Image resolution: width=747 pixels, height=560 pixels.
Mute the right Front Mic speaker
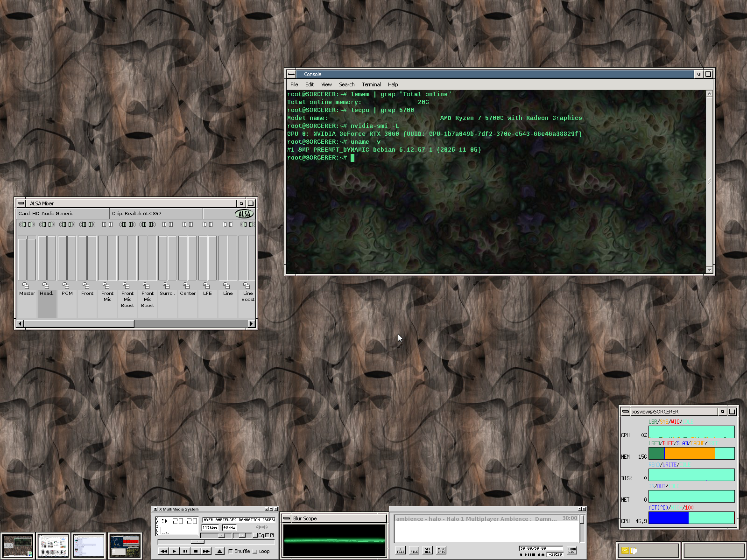111,224
